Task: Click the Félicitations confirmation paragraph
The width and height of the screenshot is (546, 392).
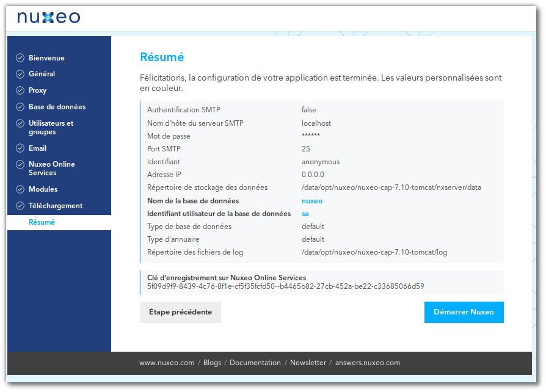Action: click(x=321, y=83)
